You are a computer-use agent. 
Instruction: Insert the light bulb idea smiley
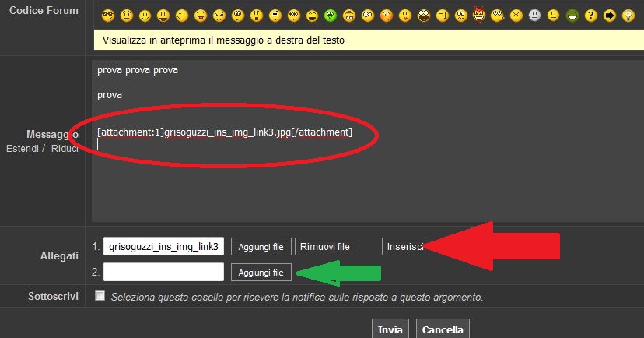coord(628,16)
